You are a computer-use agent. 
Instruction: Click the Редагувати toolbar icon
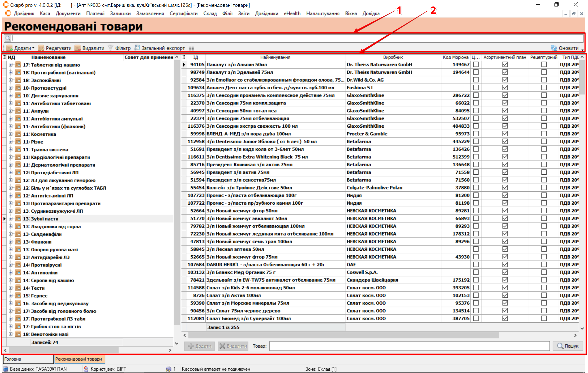click(x=41, y=48)
